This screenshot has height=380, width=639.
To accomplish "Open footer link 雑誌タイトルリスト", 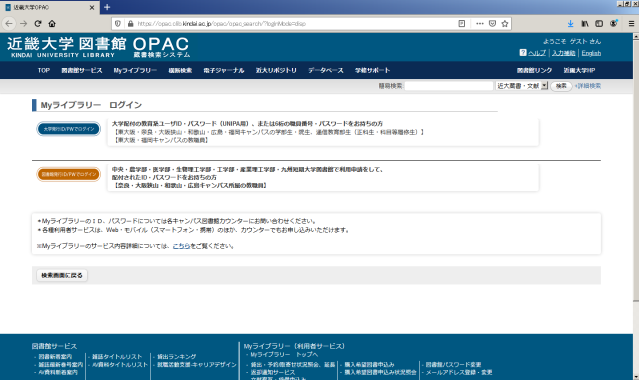I will pos(117,357).
